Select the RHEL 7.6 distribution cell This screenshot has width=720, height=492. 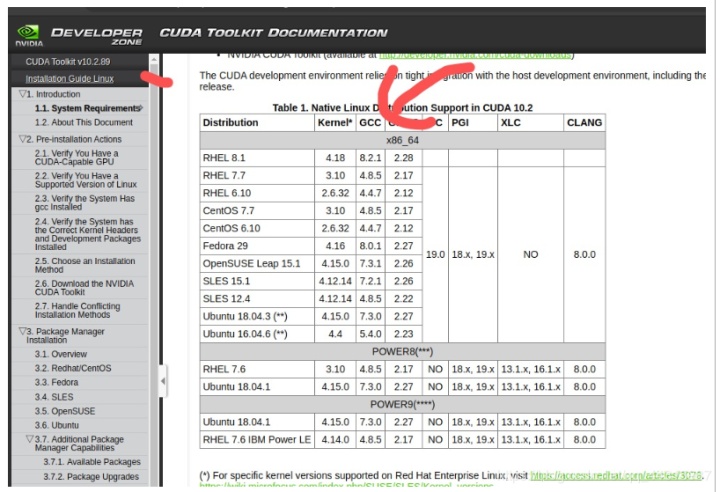click(x=257, y=369)
